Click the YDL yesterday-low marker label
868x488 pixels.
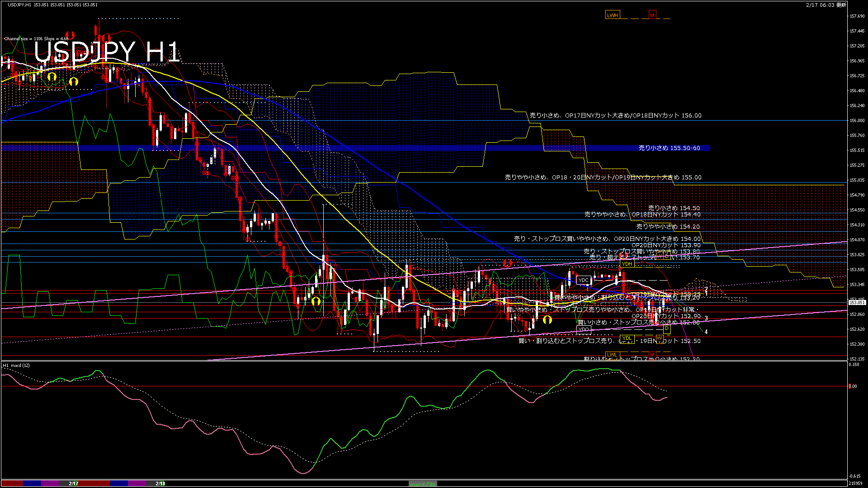627,338
